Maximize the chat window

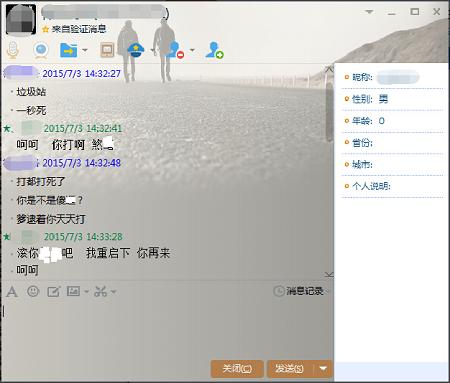pos(415,12)
